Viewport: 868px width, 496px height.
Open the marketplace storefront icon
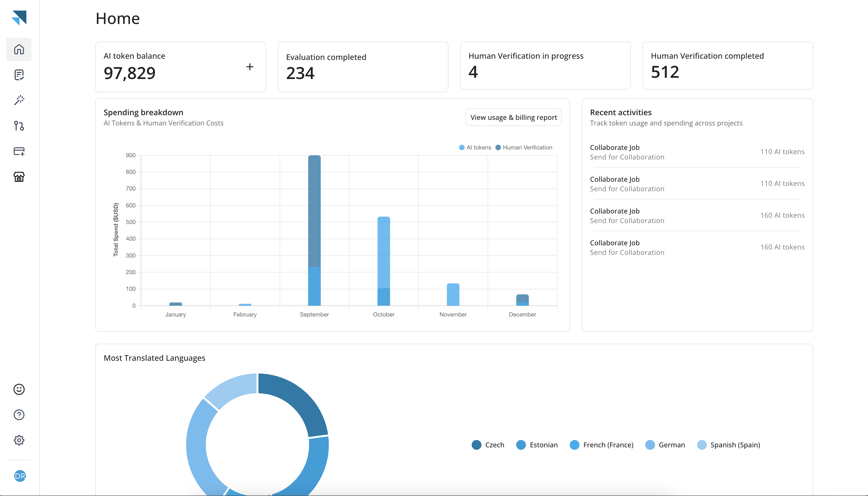click(x=19, y=177)
